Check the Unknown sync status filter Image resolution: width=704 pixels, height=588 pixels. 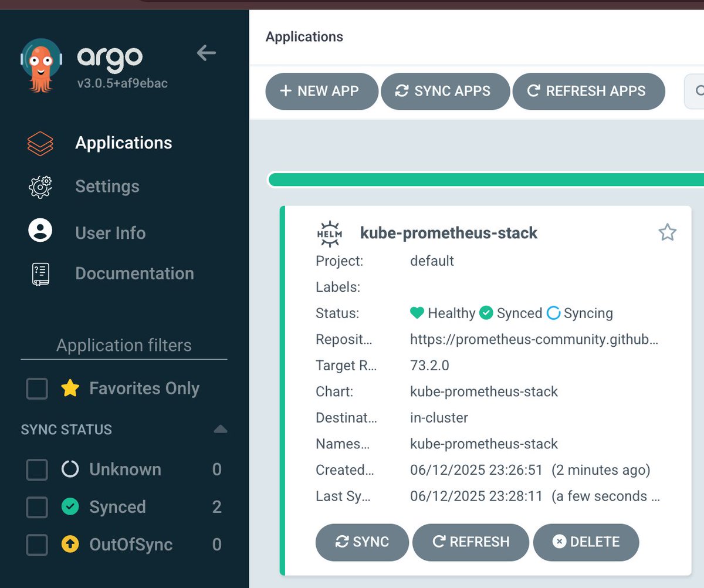(37, 469)
